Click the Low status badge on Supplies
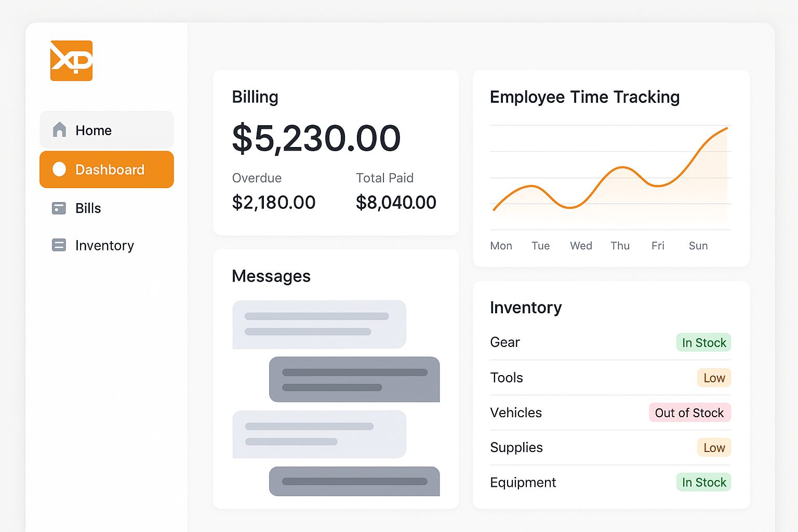 click(x=714, y=447)
